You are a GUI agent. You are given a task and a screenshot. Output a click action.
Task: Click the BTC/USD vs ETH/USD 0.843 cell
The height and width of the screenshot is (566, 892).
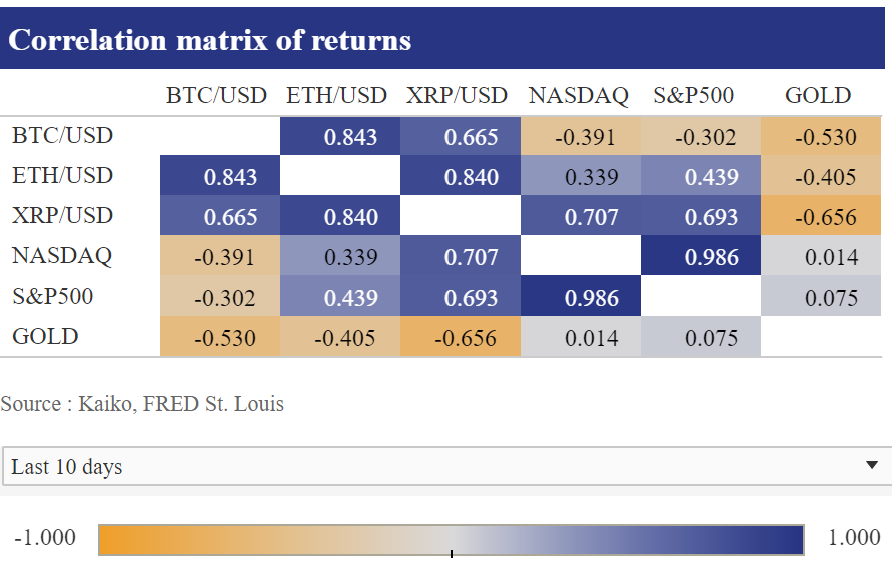pos(340,137)
